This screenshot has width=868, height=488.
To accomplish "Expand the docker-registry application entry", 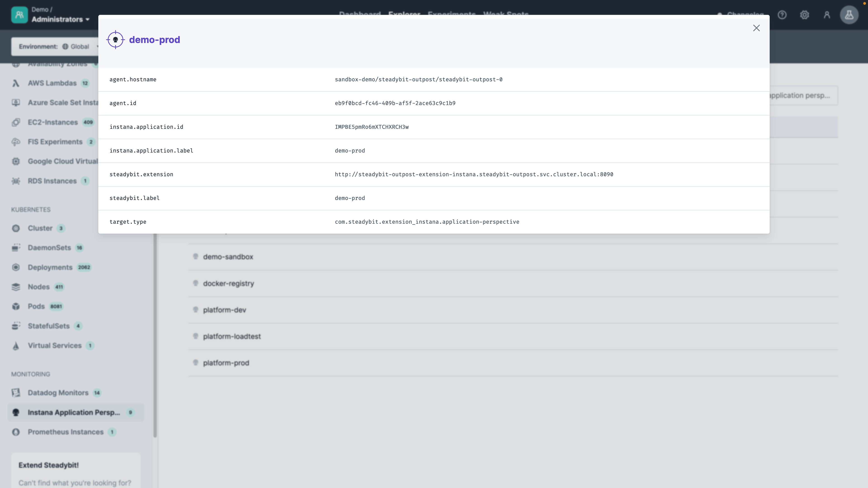I will (x=228, y=283).
